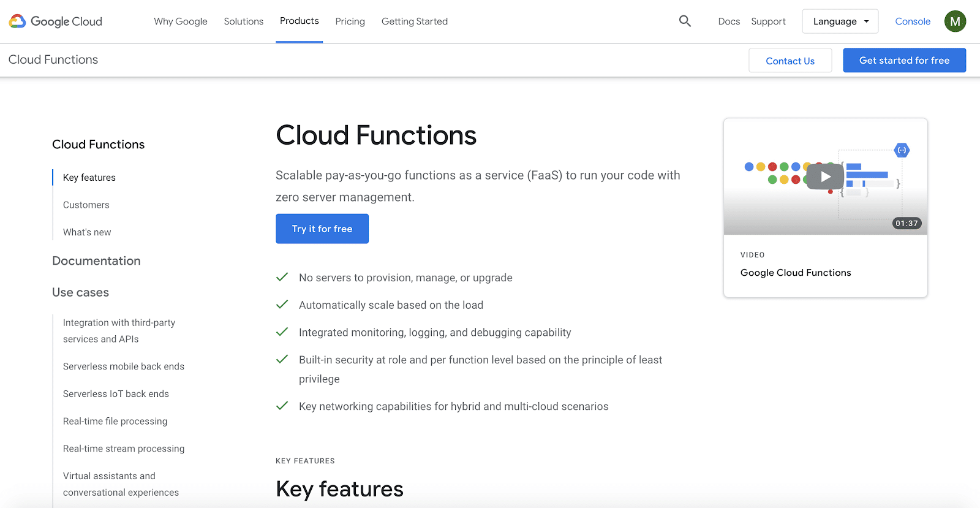Click the checkmark beside Built-in security

tap(282, 359)
